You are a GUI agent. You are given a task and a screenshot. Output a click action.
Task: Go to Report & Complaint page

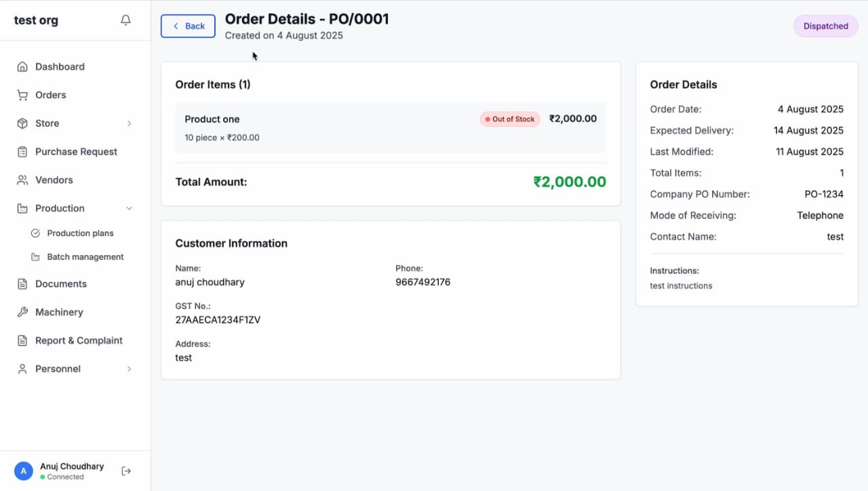pyautogui.click(x=79, y=340)
